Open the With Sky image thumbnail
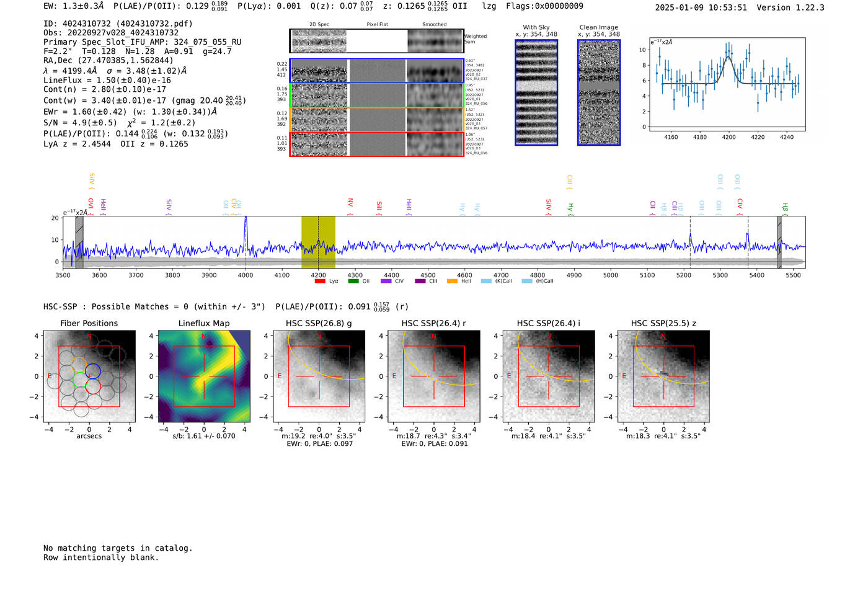This screenshot has height=591, width=868. tap(536, 92)
